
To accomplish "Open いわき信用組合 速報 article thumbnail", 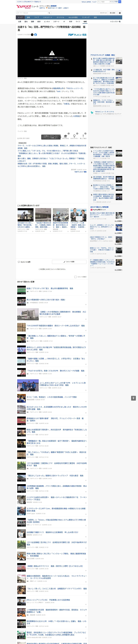I will [28, 314].
